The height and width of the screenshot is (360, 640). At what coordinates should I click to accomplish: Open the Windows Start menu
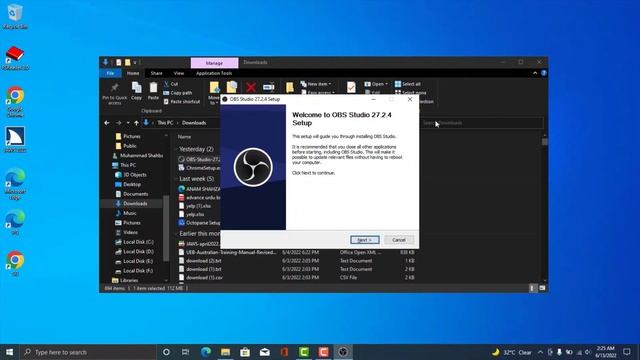pos(9,352)
